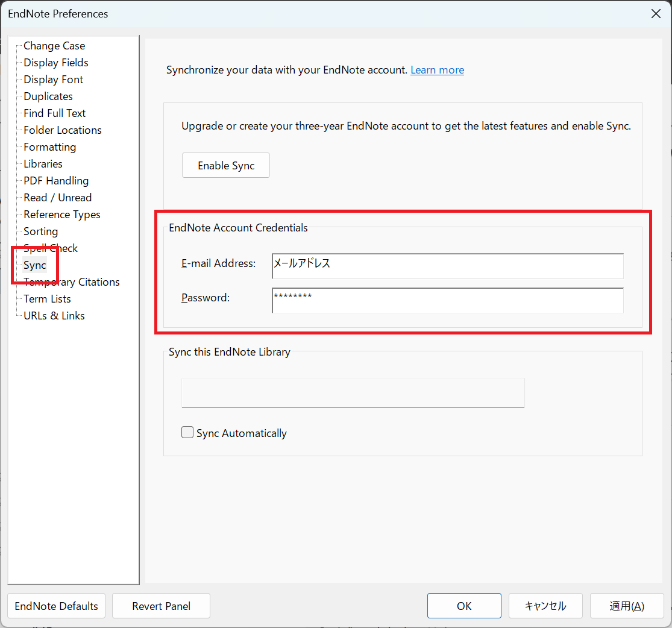This screenshot has width=672, height=628.
Task: Click the Sync this EndNote Library field
Action: point(353,393)
